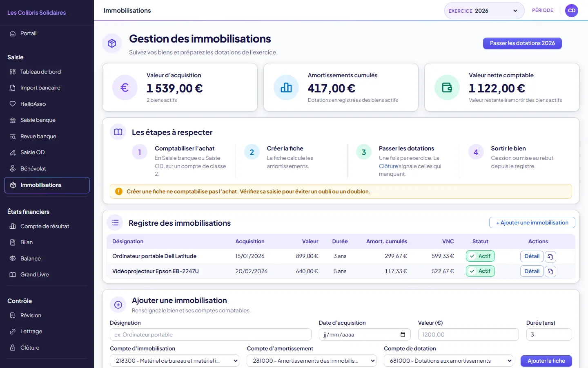Click the Actif status on Epson row
This screenshot has height=368, width=588.
(x=480, y=271)
